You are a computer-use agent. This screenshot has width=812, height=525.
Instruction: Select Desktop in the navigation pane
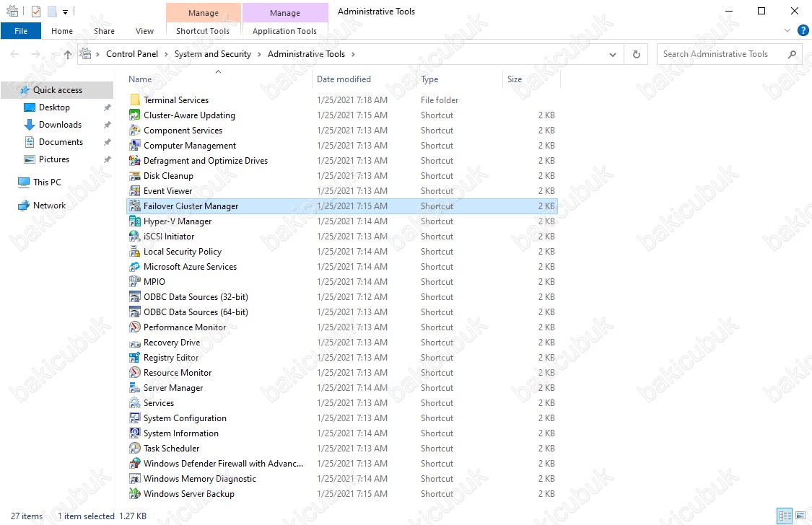click(54, 107)
